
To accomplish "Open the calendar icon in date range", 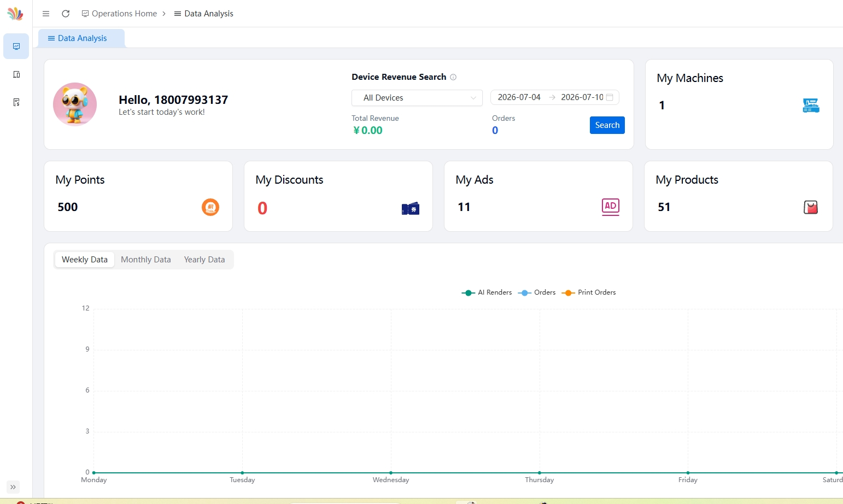I will (x=610, y=97).
